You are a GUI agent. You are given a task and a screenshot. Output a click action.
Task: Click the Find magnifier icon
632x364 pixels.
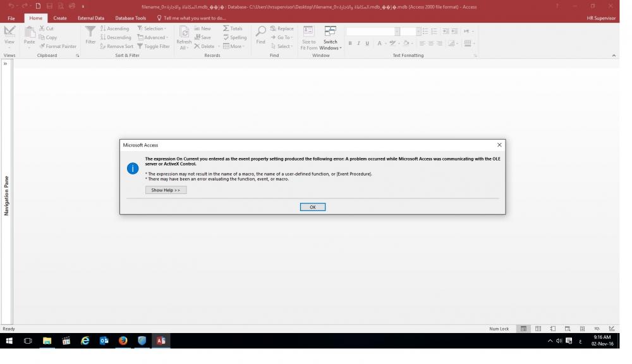click(x=261, y=32)
